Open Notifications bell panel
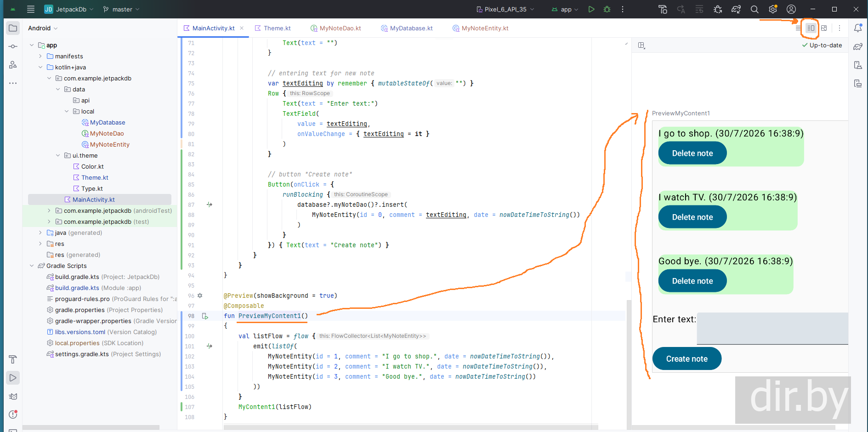This screenshot has height=432, width=868. coord(858,28)
